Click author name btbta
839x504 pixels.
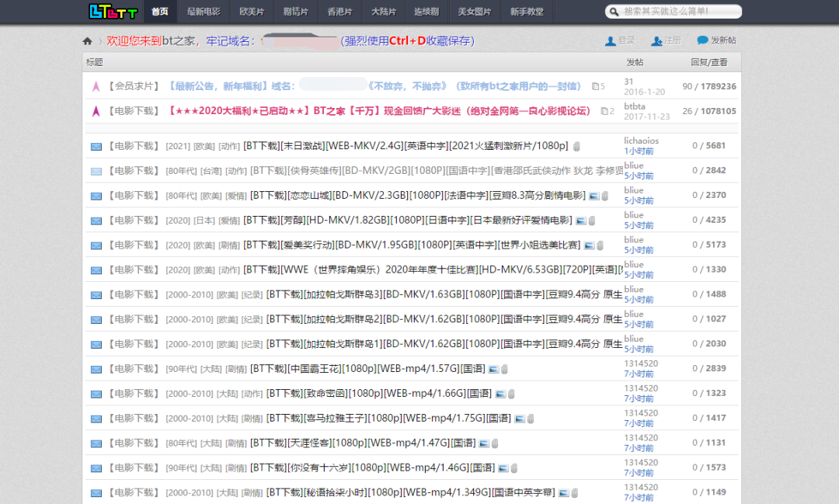(635, 106)
